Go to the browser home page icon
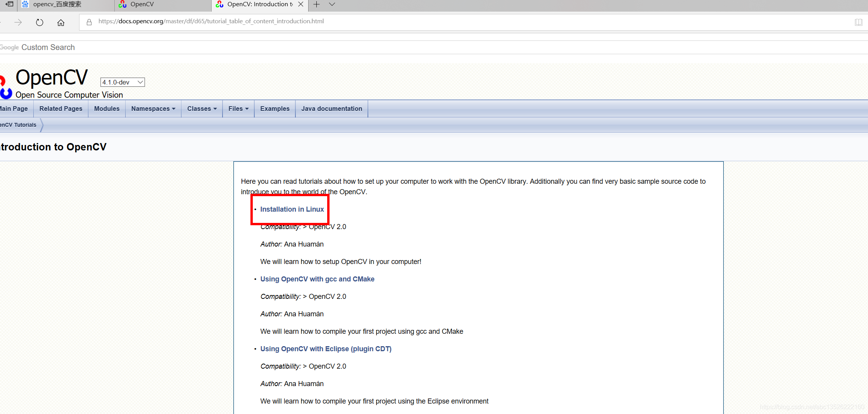The height and width of the screenshot is (414, 868). click(60, 22)
